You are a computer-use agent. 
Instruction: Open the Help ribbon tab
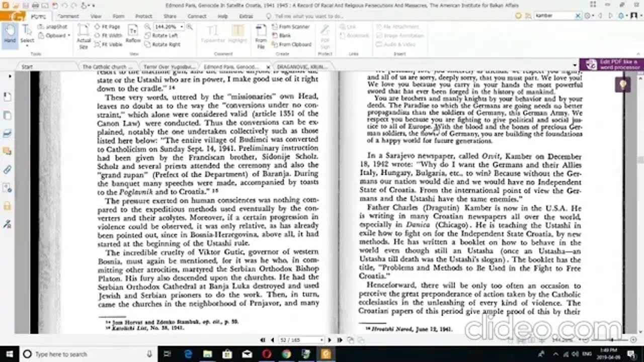pyautogui.click(x=222, y=16)
